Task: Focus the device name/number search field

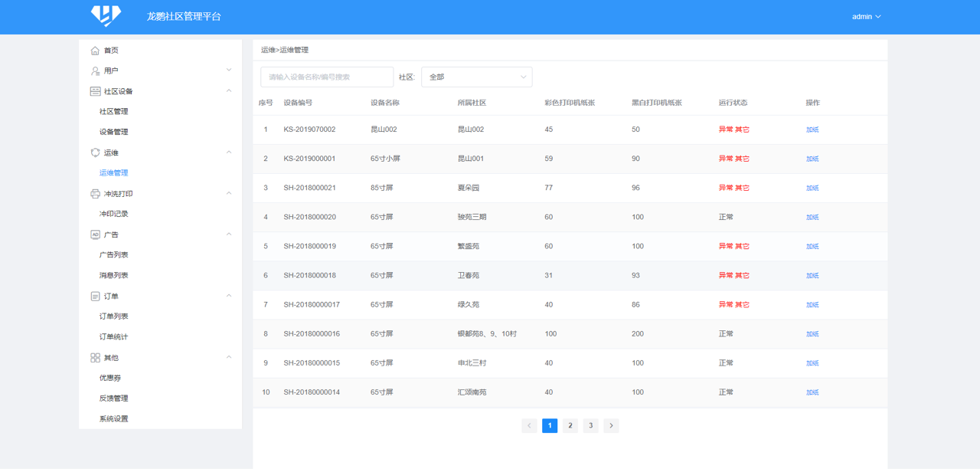Action: click(327, 77)
